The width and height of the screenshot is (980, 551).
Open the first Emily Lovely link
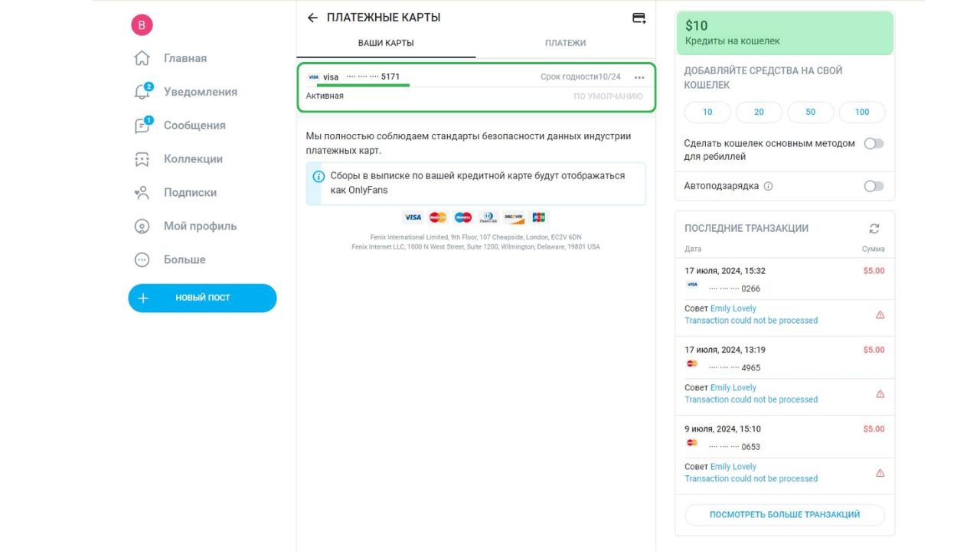coord(733,308)
